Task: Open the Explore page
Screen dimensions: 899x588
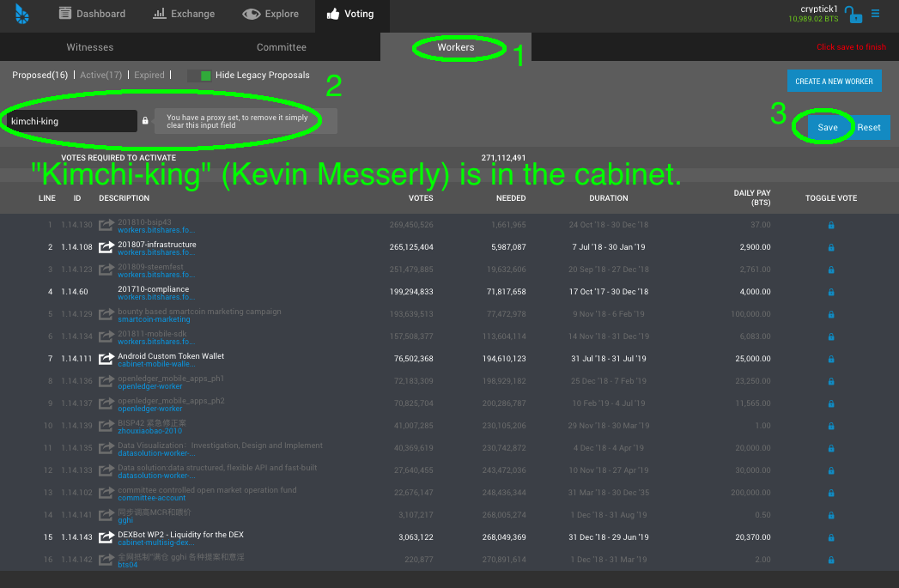Action: click(270, 14)
